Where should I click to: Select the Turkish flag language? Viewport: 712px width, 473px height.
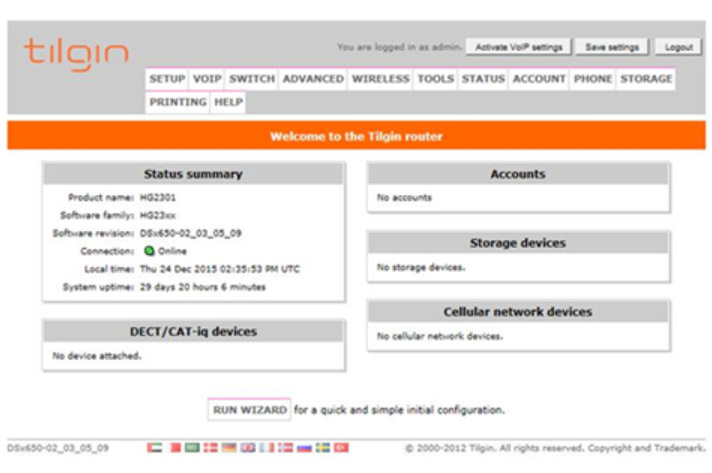tap(341, 448)
